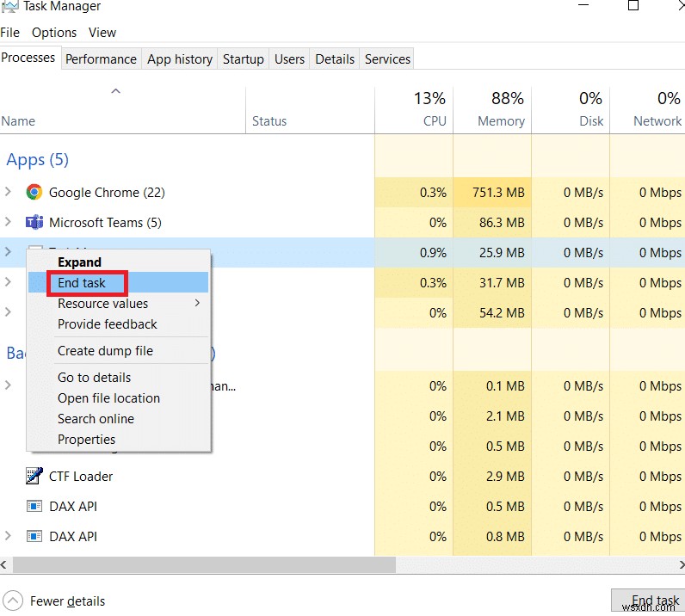This screenshot has height=616, width=685.
Task: Switch to the Performance tab
Action: click(x=101, y=59)
